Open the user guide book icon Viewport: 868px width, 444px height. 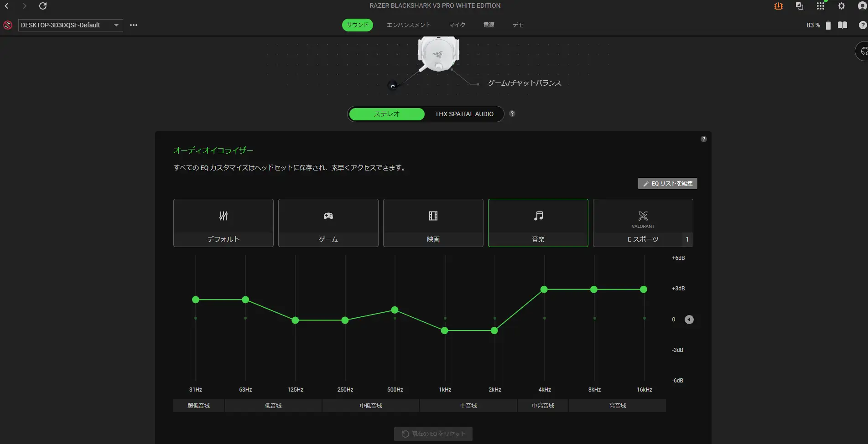pos(842,25)
